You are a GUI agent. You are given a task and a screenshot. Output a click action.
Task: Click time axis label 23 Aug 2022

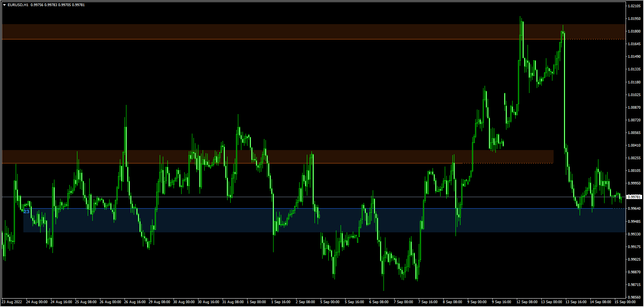click(12, 302)
